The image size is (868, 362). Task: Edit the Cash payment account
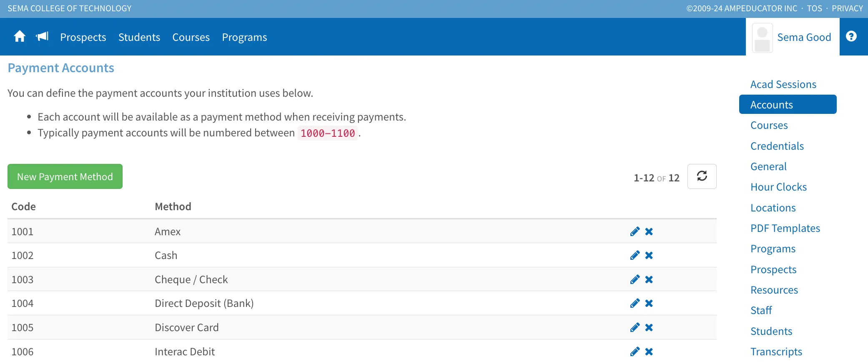[x=635, y=255]
